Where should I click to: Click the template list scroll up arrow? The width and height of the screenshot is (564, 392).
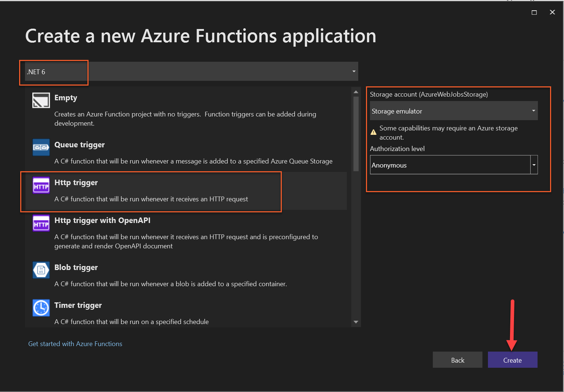click(356, 91)
